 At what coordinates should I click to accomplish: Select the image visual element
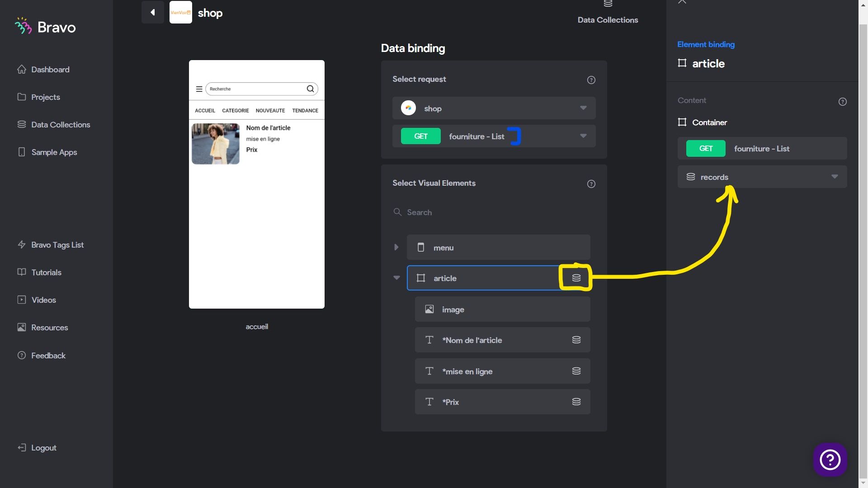coord(502,310)
